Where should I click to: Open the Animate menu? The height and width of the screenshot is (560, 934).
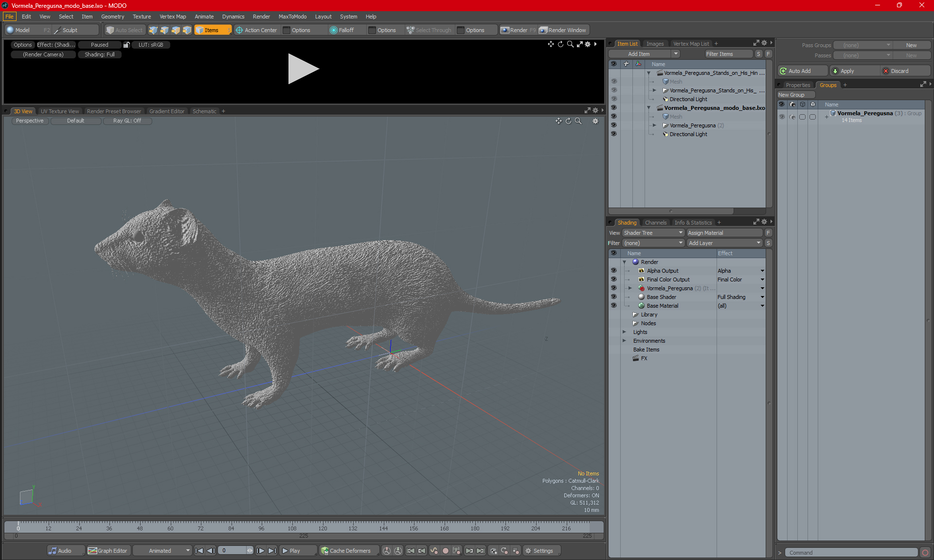pos(204,17)
